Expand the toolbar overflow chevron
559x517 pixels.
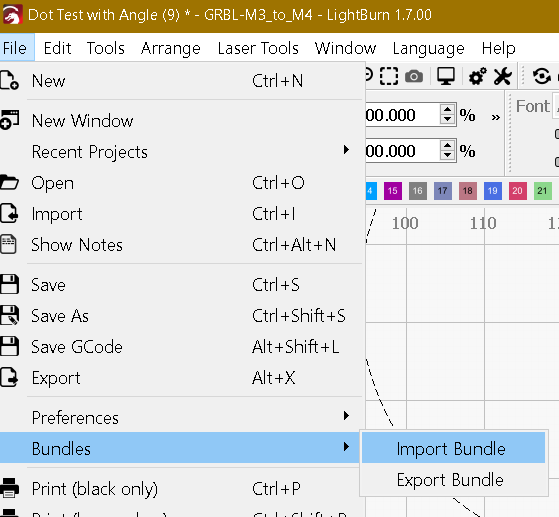tap(496, 117)
